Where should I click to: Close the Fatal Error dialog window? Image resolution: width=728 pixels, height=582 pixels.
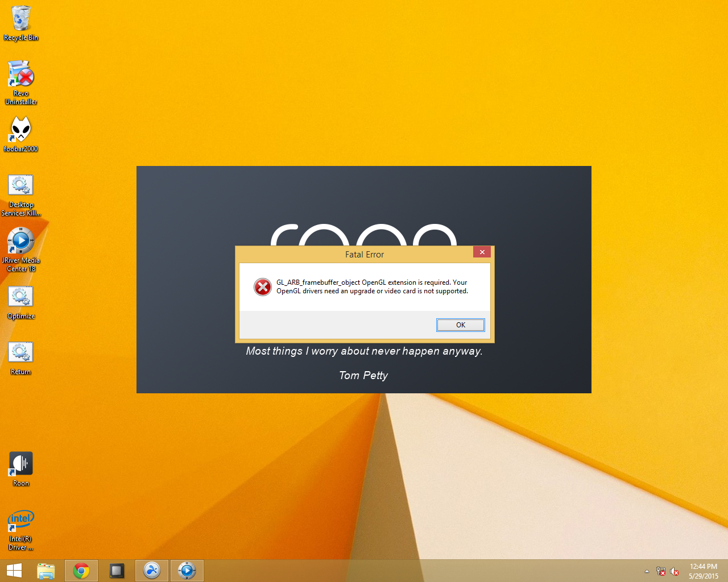pos(482,252)
